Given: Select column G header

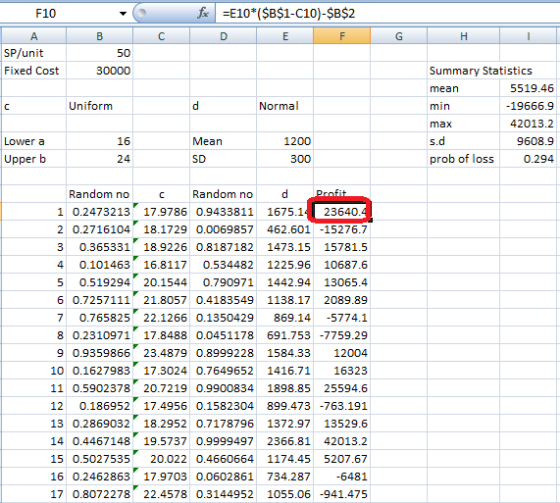Looking at the screenshot, I should (x=399, y=36).
